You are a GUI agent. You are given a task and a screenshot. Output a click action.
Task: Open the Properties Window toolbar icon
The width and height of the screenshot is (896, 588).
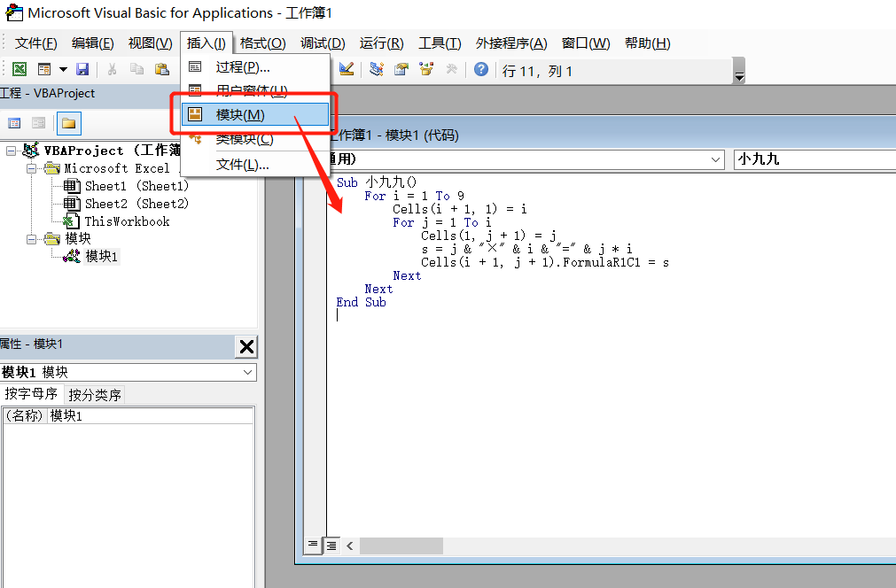401,69
